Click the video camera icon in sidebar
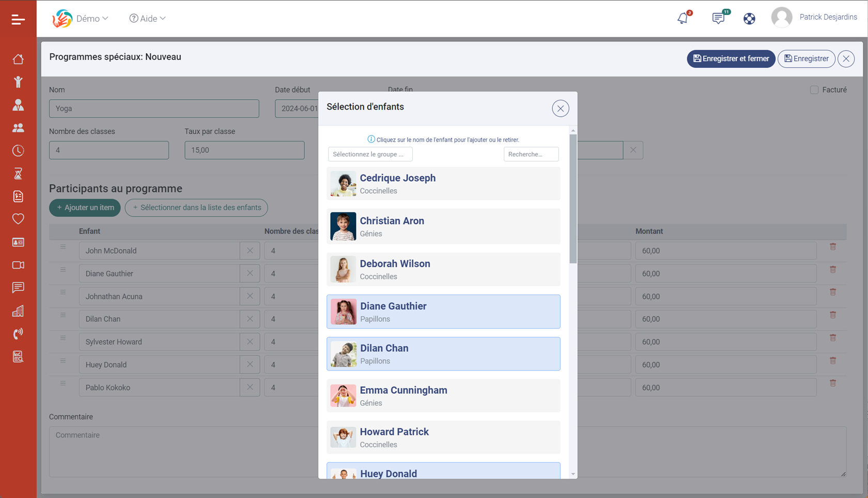 18,265
